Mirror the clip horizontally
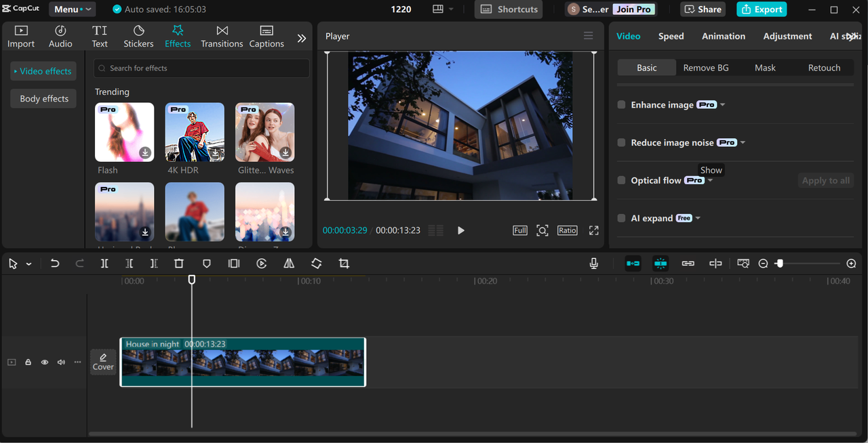Viewport: 868px width, 443px height. click(289, 263)
